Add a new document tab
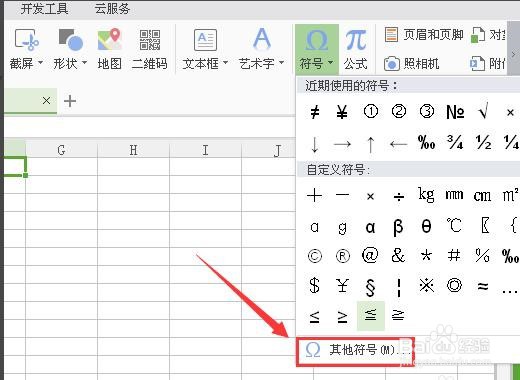The height and width of the screenshot is (380, 520). point(70,101)
